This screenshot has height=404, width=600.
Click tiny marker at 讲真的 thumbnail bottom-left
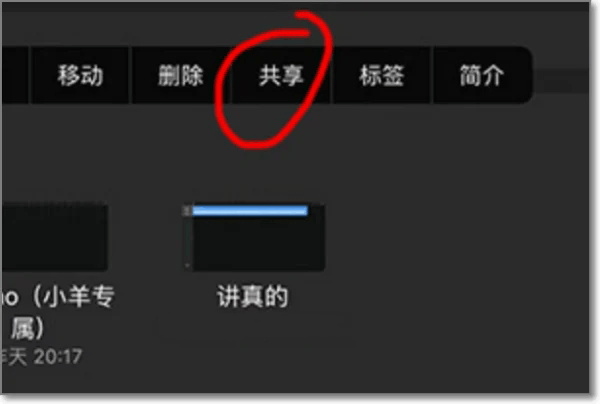pos(187,265)
